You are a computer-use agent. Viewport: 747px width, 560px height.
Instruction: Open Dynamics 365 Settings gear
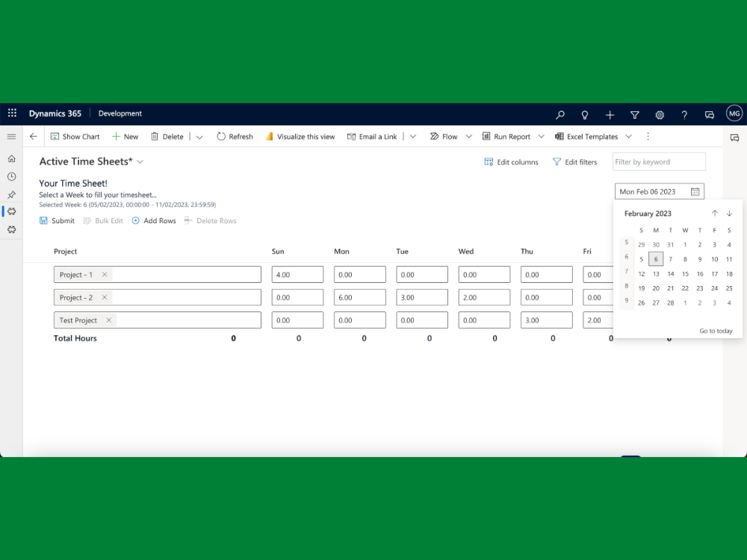(660, 113)
